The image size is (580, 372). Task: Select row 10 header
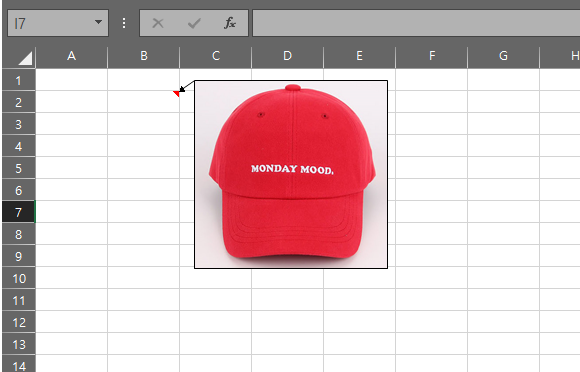[18, 278]
